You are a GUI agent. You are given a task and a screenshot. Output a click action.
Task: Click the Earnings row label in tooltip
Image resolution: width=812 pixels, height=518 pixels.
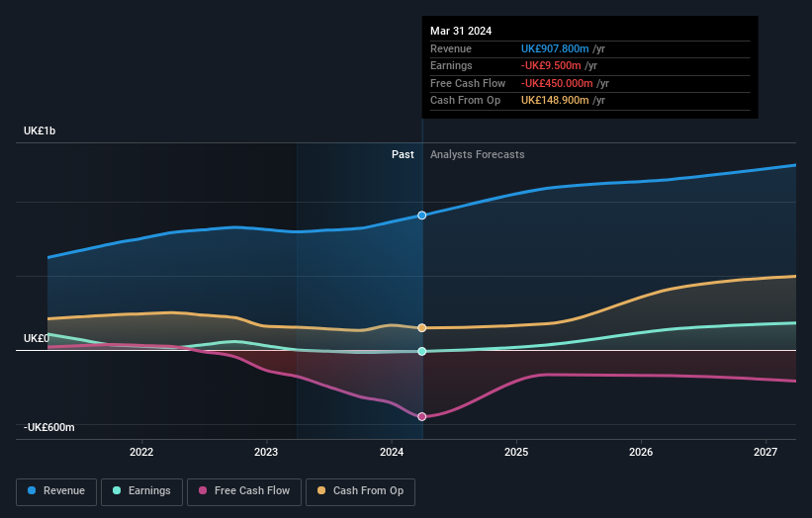[x=451, y=65]
